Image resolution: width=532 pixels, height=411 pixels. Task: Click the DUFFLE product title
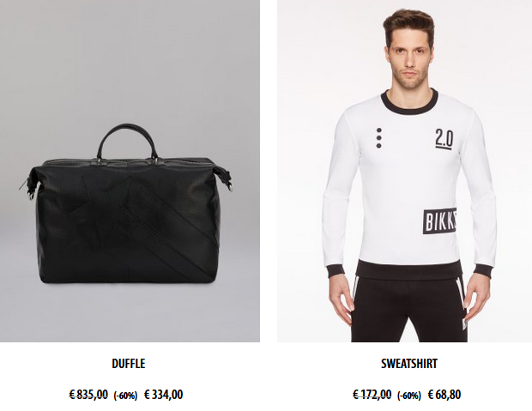[x=129, y=364]
